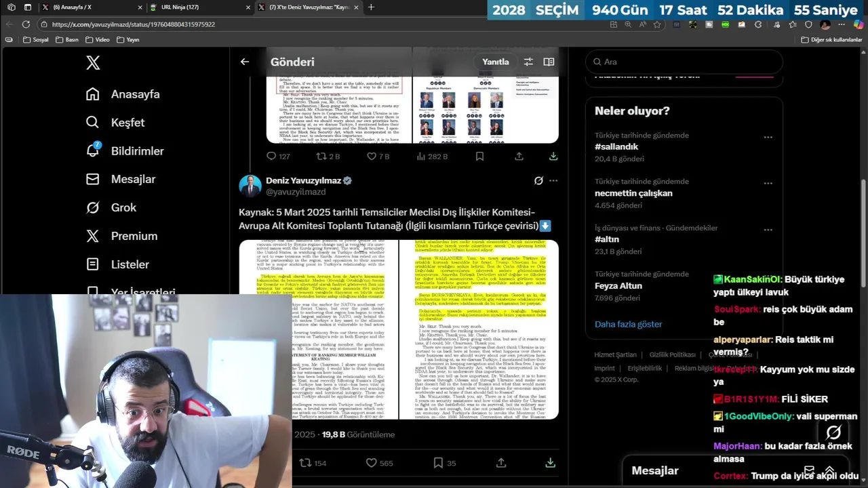Open #altın trend
The width and height of the screenshot is (868, 488).
pos(607,239)
